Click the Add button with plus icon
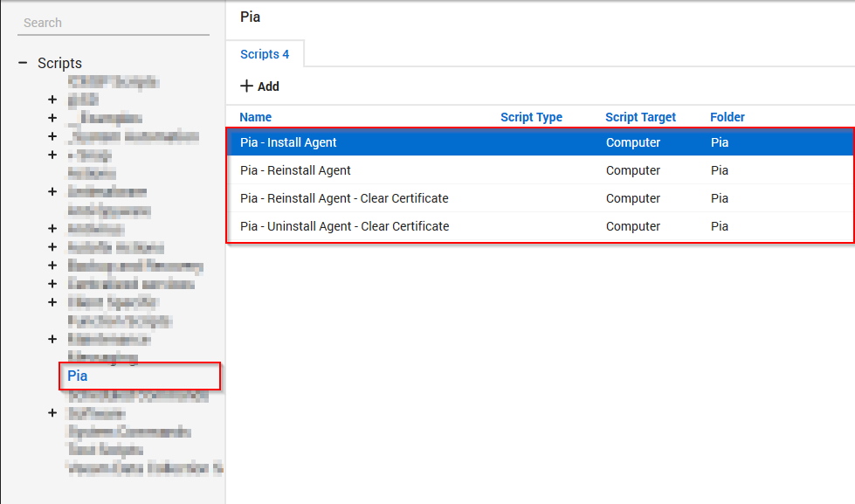This screenshot has height=504, width=855. 259,86
